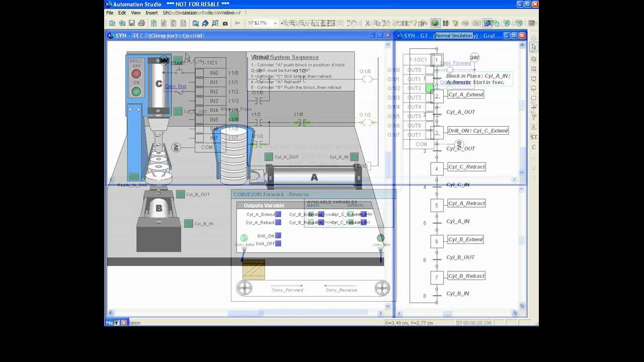Open the View menu
Image resolution: width=644 pixels, height=362 pixels.
pos(136,13)
